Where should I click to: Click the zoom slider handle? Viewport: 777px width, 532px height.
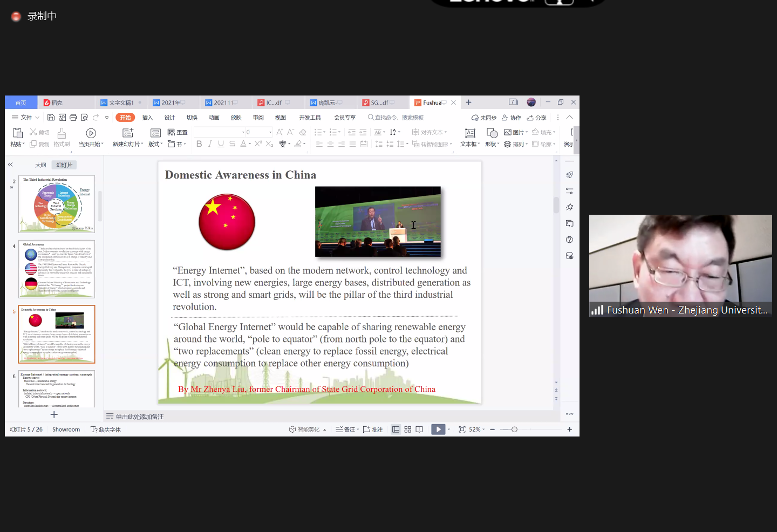click(514, 429)
